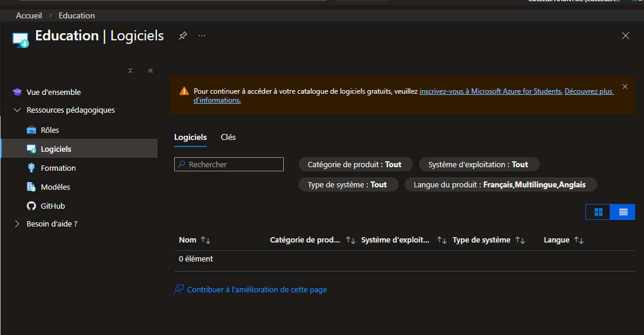
Task: Switch to list view
Action: click(x=623, y=212)
